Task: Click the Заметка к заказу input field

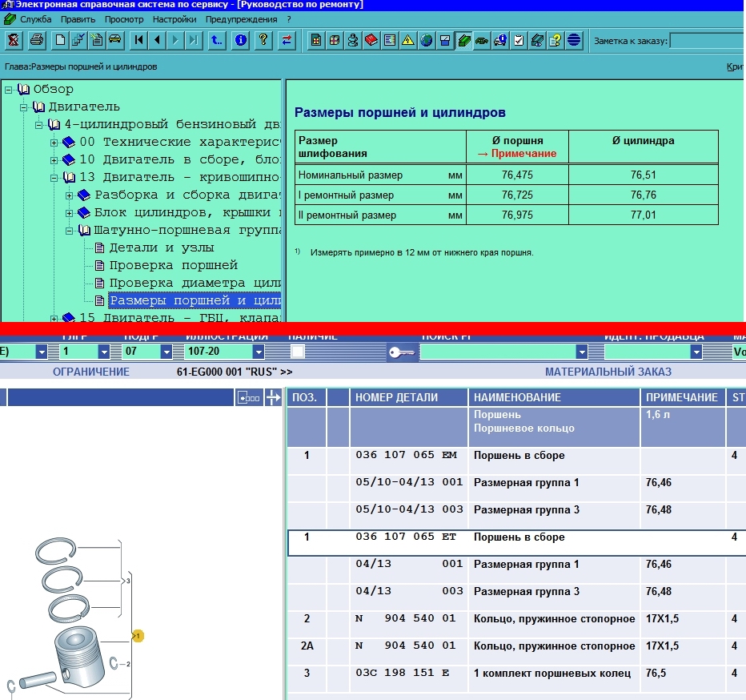Action: click(x=707, y=41)
